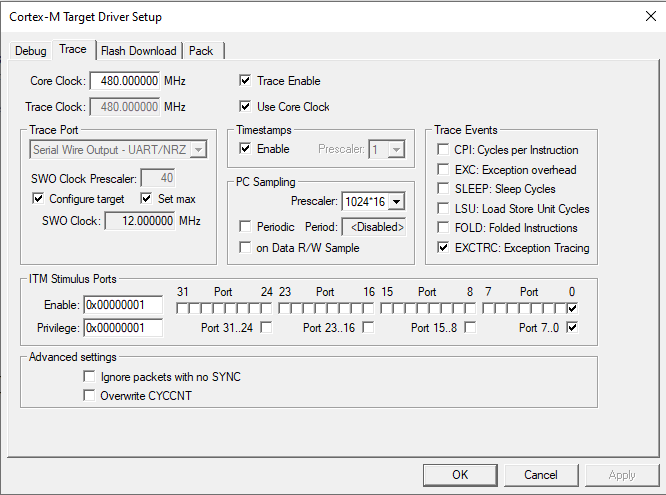
Task: Click the ITM Privilege hex field
Action: coord(123,328)
